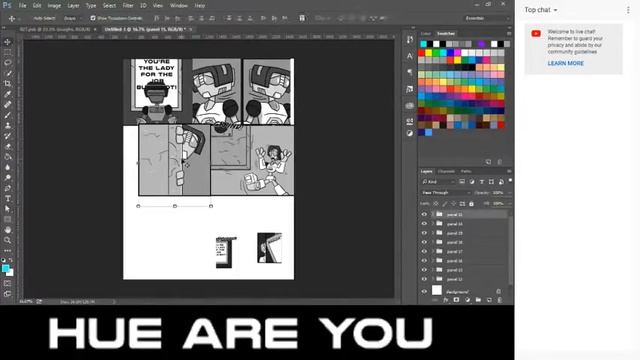Filter layers by type layers icon
640x360 pixels.
[482, 182]
